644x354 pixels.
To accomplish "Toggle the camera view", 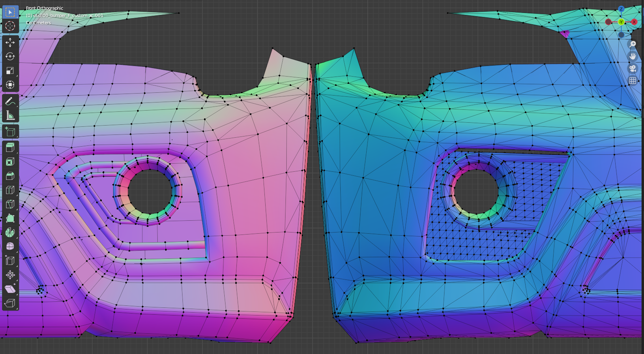I will click(633, 68).
